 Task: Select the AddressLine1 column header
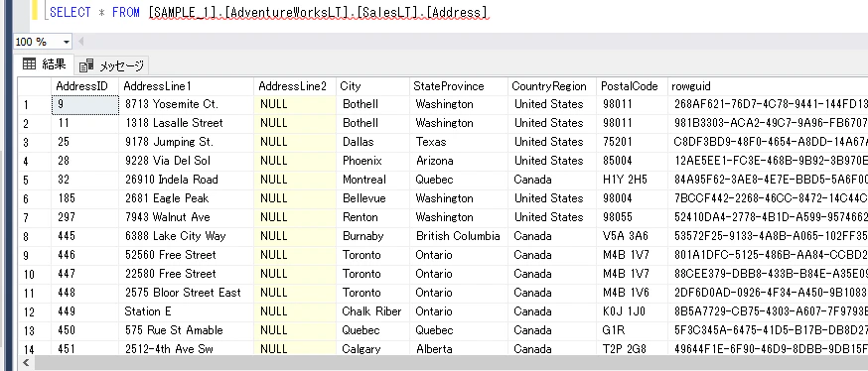187,86
